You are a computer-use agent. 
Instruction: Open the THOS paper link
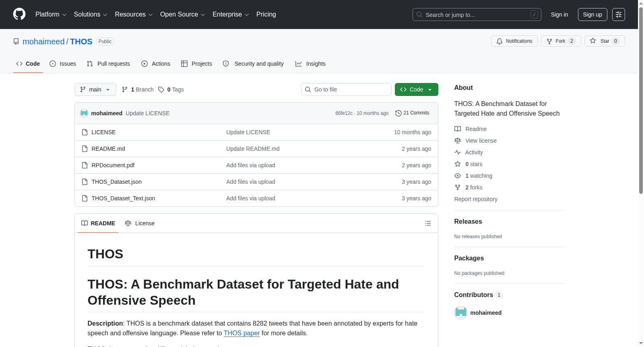tap(242, 333)
